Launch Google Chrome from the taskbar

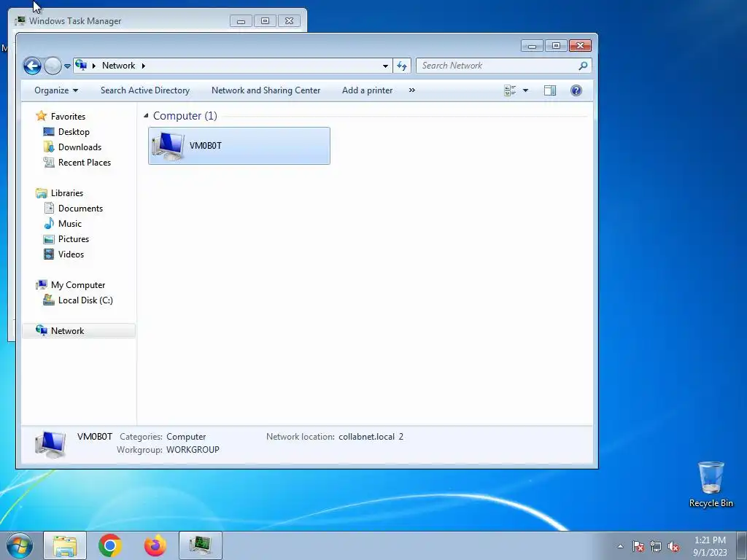[110, 545]
